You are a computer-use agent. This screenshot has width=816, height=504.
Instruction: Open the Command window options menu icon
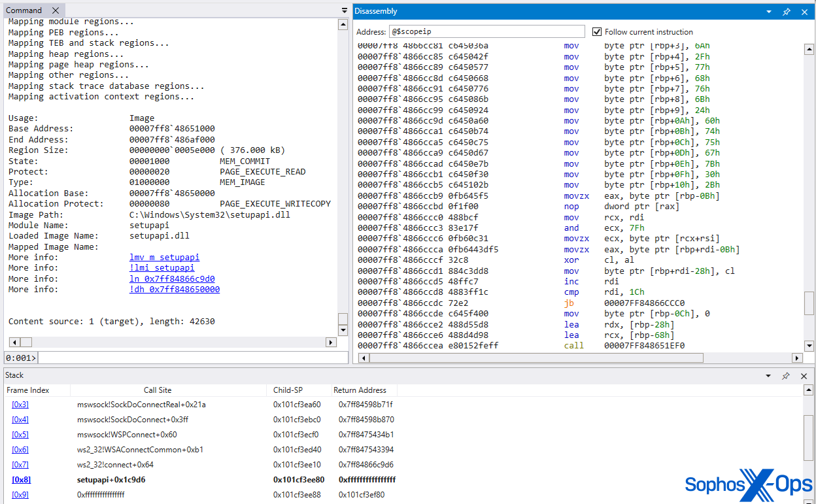(343, 10)
